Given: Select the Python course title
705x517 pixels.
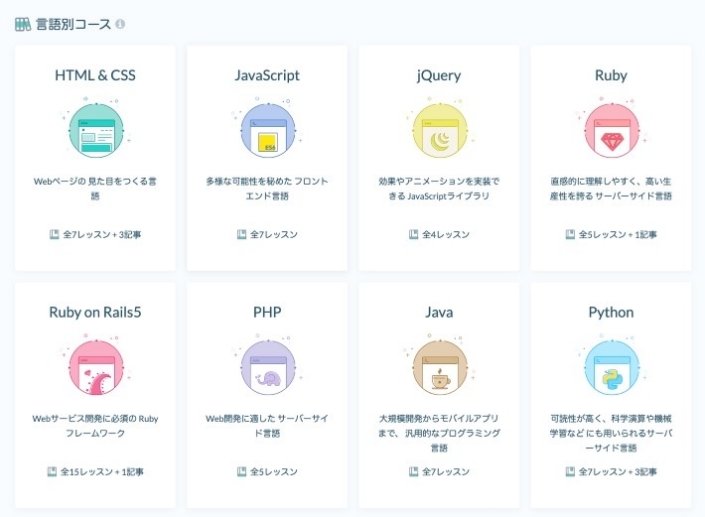Looking at the screenshot, I should tap(611, 312).
